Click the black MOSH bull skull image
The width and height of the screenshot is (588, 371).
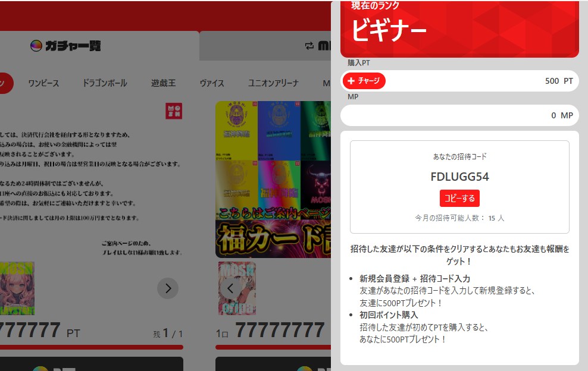[x=315, y=182]
